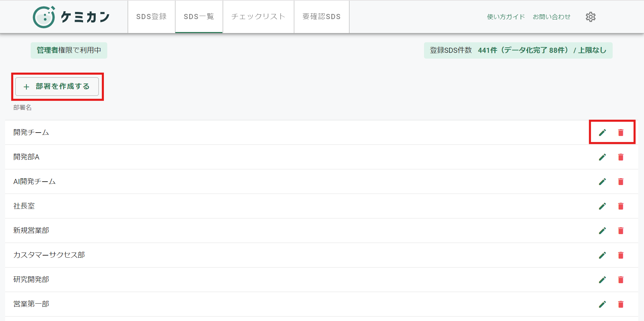Edit the 営業第一部 department
Screen dimensions: 644x321
pyautogui.click(x=602, y=304)
